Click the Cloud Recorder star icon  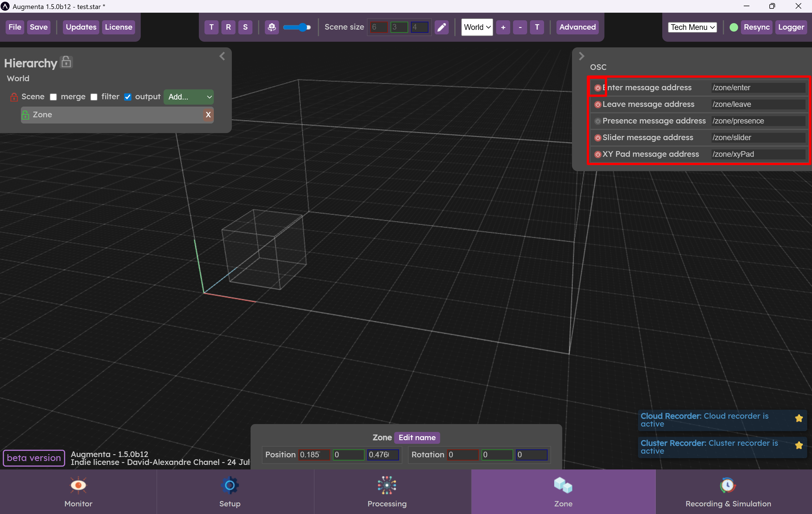pos(798,418)
